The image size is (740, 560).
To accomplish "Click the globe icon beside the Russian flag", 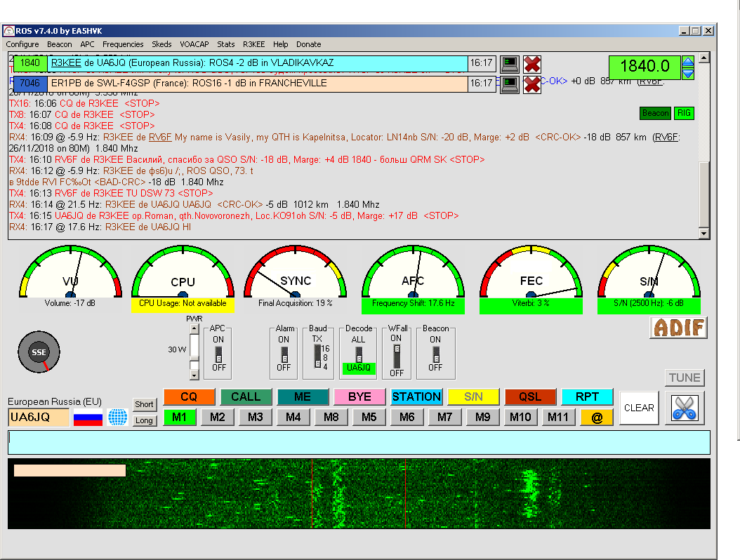I will click(117, 417).
